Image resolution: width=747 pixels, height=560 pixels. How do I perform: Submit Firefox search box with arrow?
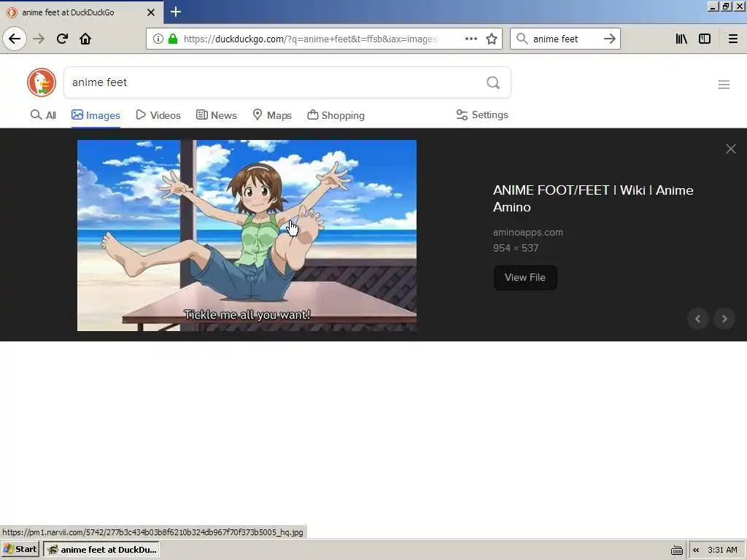(610, 39)
